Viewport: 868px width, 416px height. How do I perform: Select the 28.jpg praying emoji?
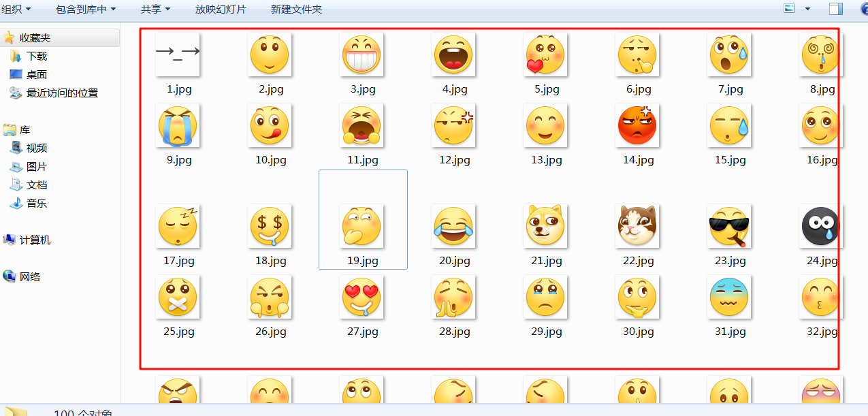tap(453, 297)
